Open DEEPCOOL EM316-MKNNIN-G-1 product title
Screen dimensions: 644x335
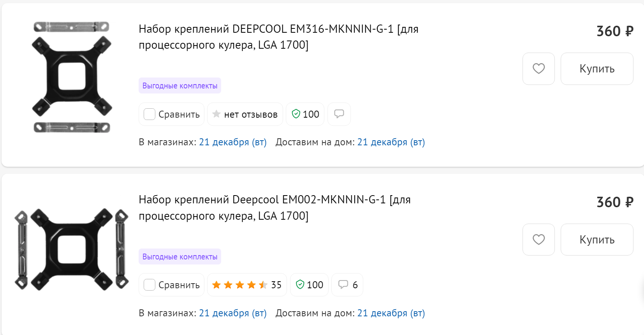278,37
